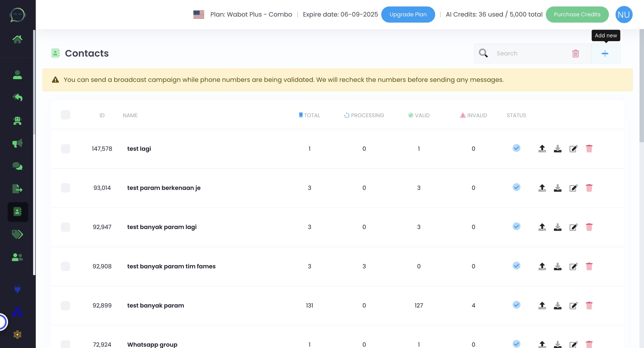Viewport: 644px width, 348px height.
Task: Open the auto-reply arrows icon in sidebar
Action: [x=17, y=98]
